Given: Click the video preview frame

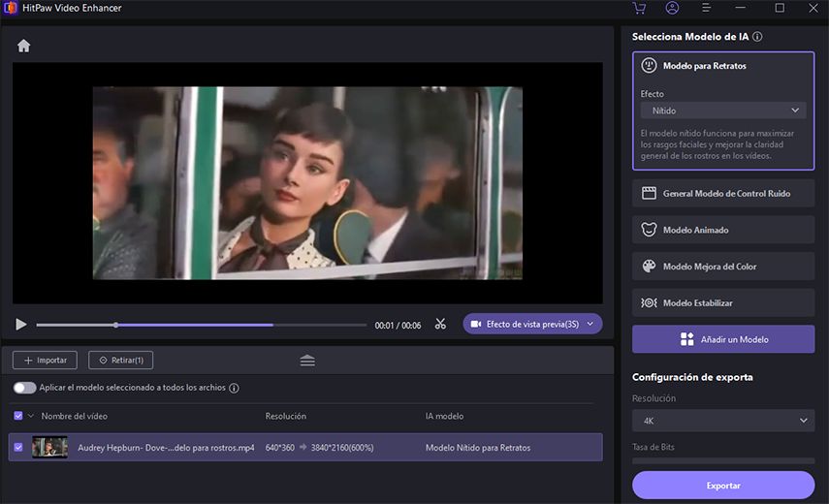Looking at the screenshot, I should point(307,183).
